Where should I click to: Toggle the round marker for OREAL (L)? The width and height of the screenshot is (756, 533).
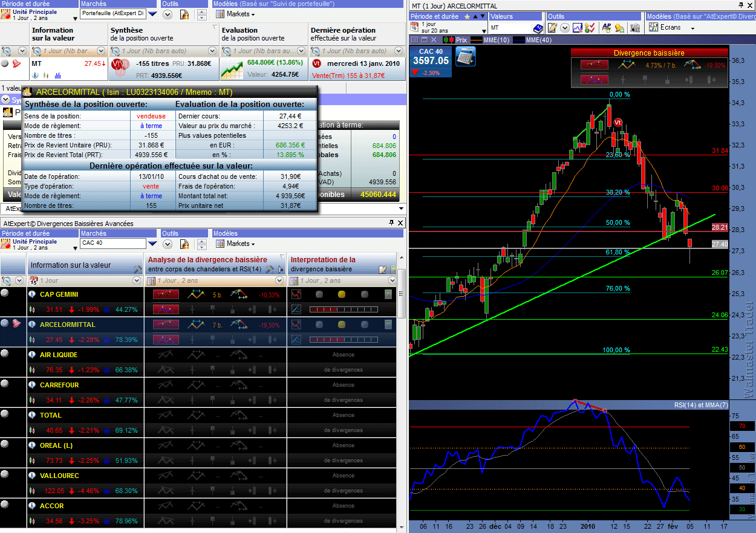(x=5, y=444)
